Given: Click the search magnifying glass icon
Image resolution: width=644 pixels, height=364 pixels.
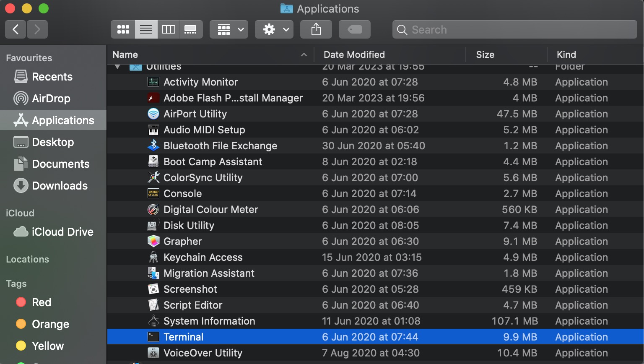Looking at the screenshot, I should 402,30.
